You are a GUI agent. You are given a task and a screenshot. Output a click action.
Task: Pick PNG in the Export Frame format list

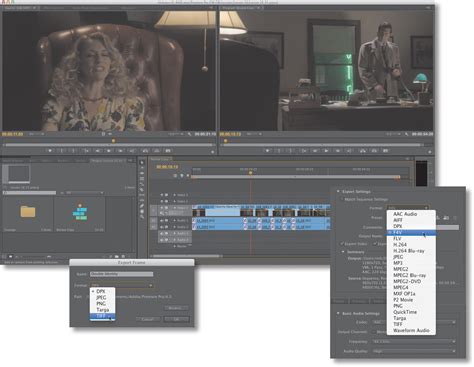click(x=102, y=304)
